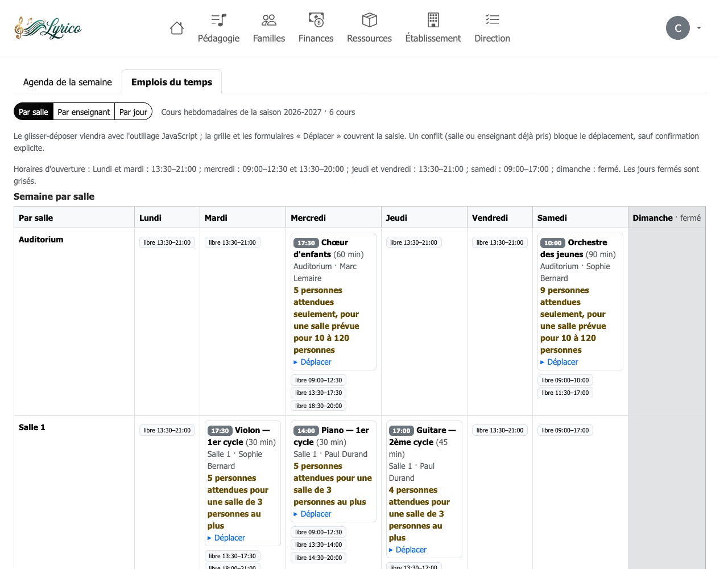Click the Salle 1 row header
This screenshot has width=728, height=569.
(32, 427)
